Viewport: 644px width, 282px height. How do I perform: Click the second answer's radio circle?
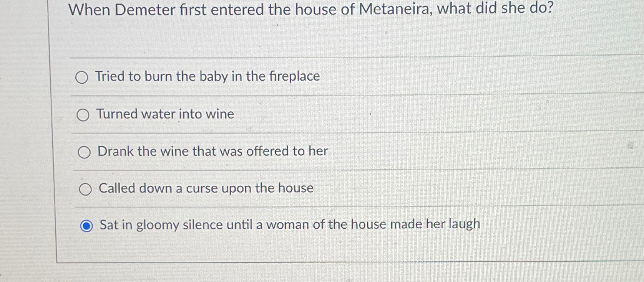click(x=83, y=115)
